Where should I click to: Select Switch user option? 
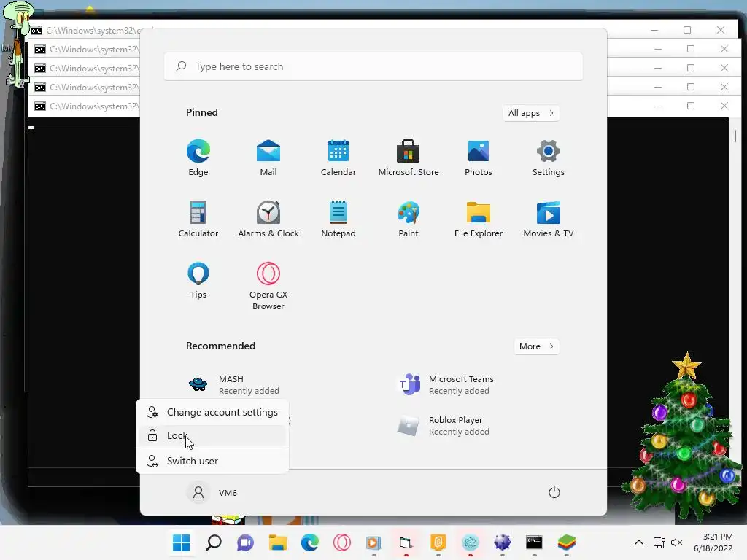click(212, 461)
